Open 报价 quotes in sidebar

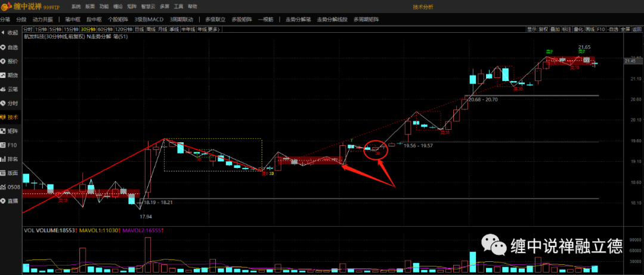pos(10,61)
